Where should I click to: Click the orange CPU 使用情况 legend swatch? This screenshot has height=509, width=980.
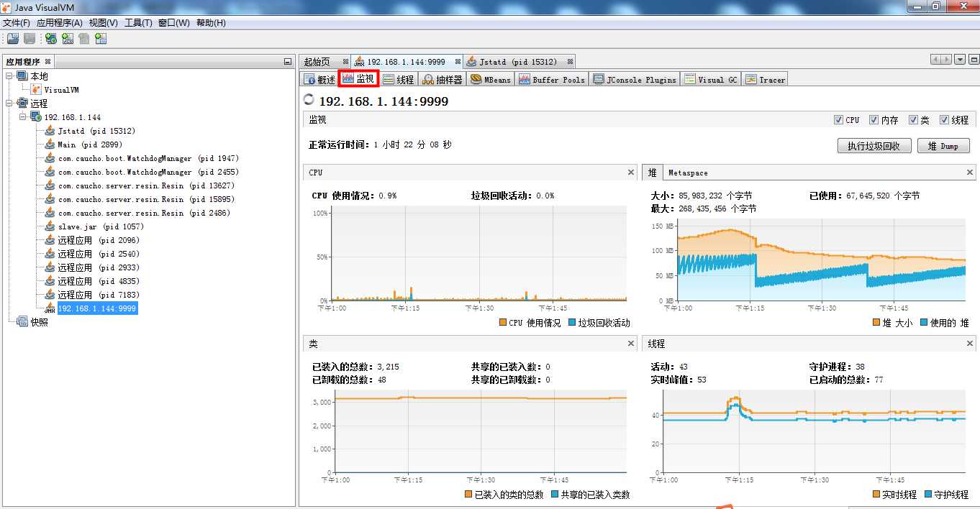point(503,323)
